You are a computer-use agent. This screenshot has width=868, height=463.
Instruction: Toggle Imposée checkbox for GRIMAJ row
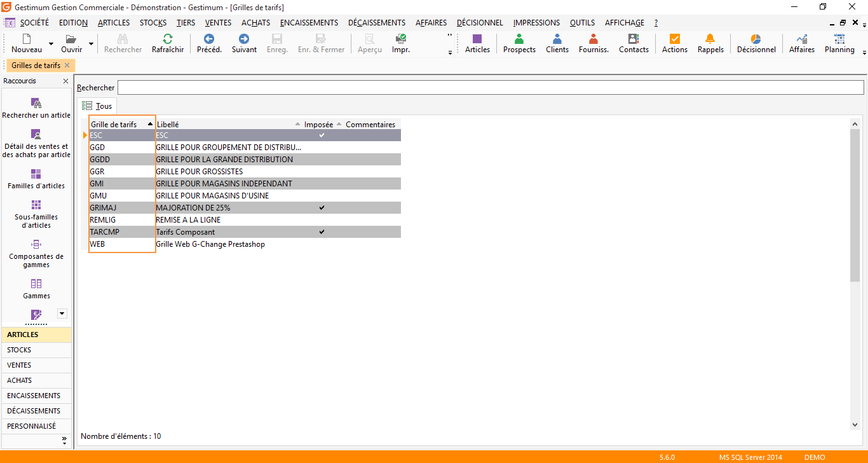pyautogui.click(x=322, y=208)
